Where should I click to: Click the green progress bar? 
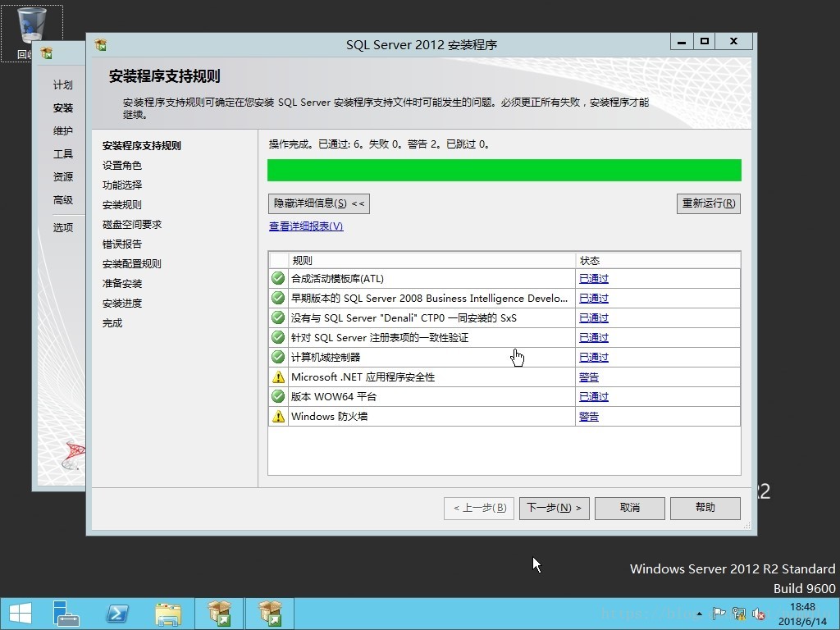pyautogui.click(x=504, y=170)
